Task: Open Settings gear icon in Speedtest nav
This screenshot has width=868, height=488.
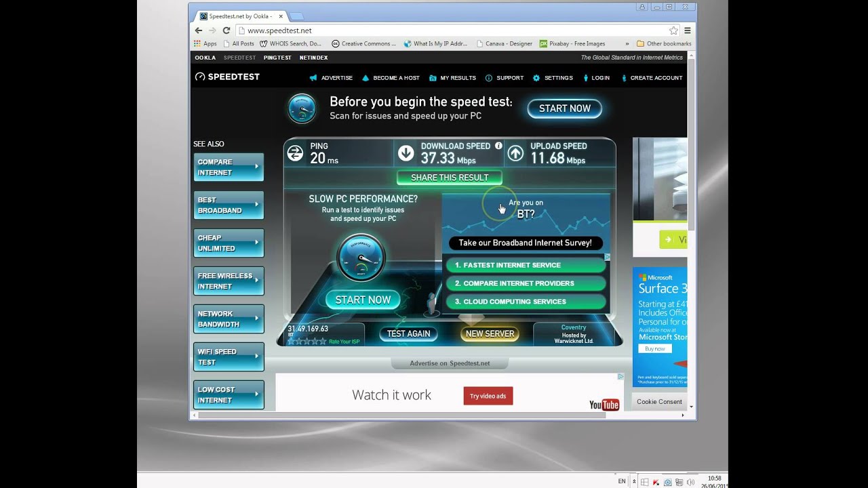Action: click(x=536, y=78)
